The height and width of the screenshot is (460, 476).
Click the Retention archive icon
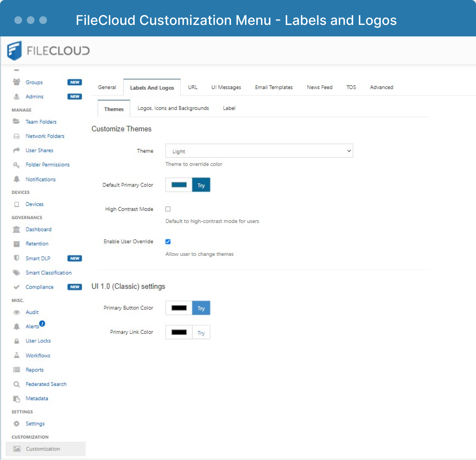pyautogui.click(x=17, y=244)
